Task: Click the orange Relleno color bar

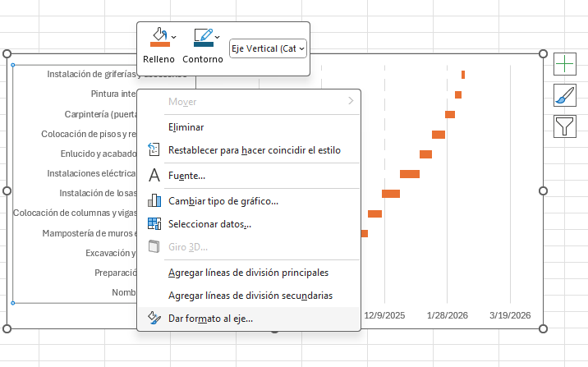Action: (159, 46)
